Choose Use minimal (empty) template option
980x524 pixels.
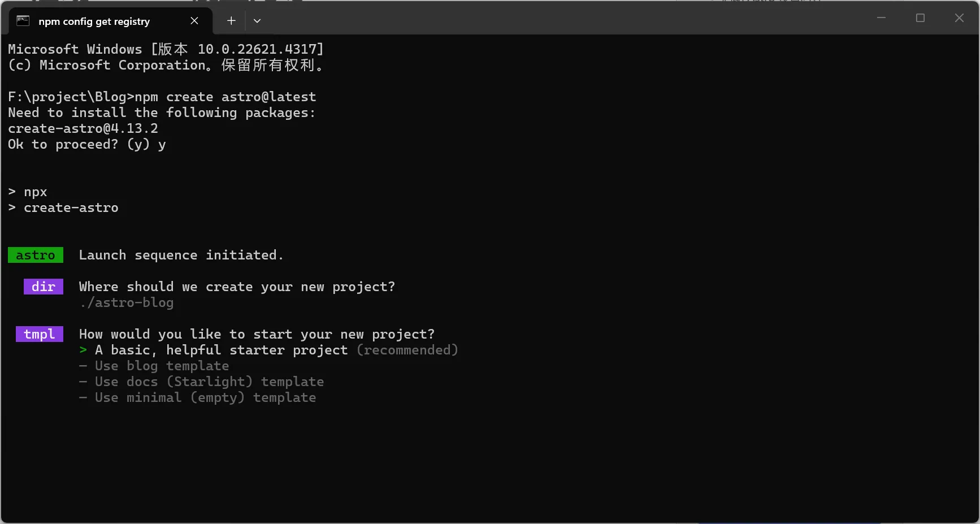coord(205,398)
